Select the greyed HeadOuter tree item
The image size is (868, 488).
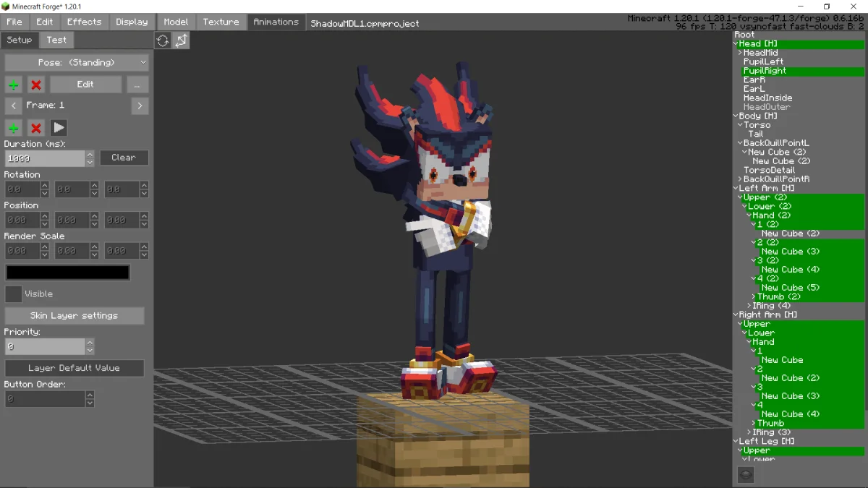(767, 107)
